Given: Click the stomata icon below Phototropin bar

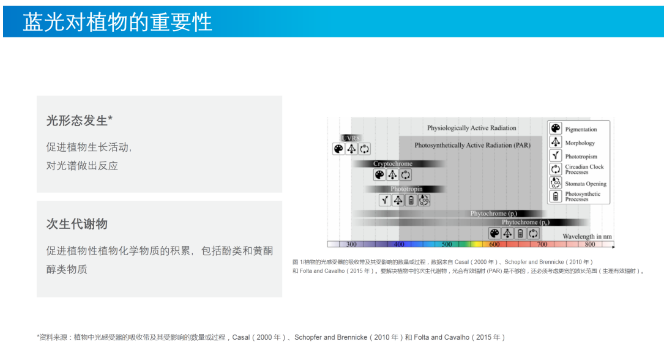Looking at the screenshot, I should (x=424, y=200).
